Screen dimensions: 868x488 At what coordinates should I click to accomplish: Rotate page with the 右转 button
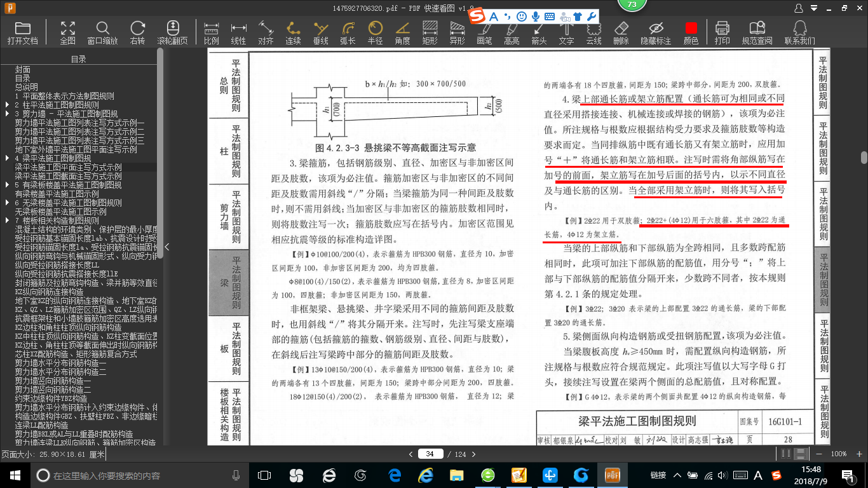tap(137, 32)
